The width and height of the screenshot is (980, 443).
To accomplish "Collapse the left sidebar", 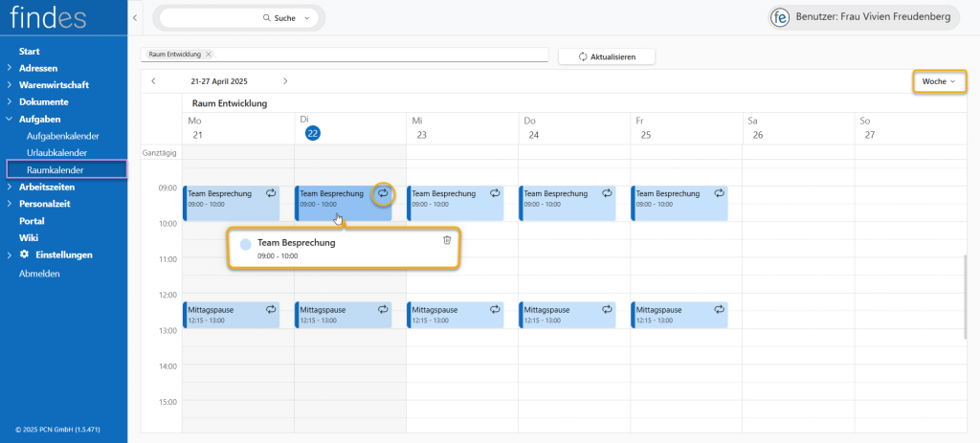I will (x=135, y=18).
